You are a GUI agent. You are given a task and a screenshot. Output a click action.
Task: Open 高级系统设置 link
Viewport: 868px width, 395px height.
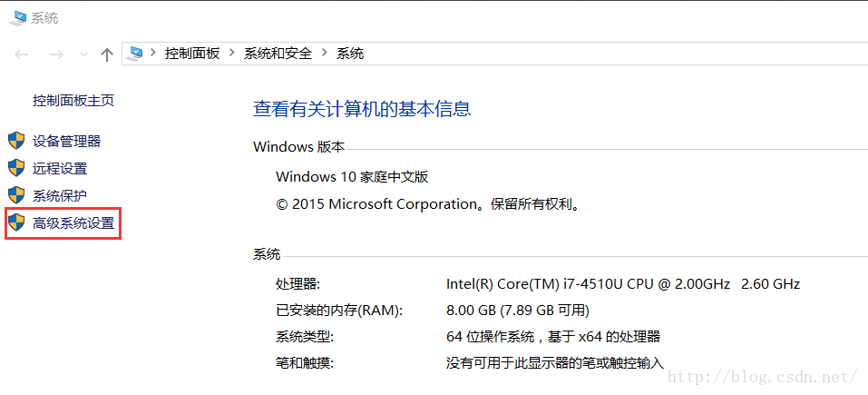[x=73, y=223]
